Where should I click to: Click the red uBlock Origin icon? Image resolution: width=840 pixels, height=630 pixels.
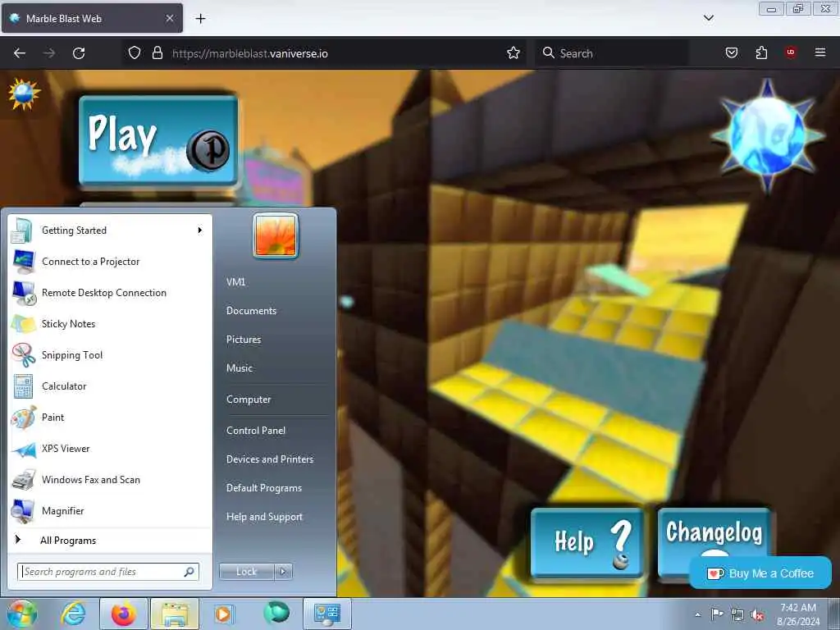[791, 53]
